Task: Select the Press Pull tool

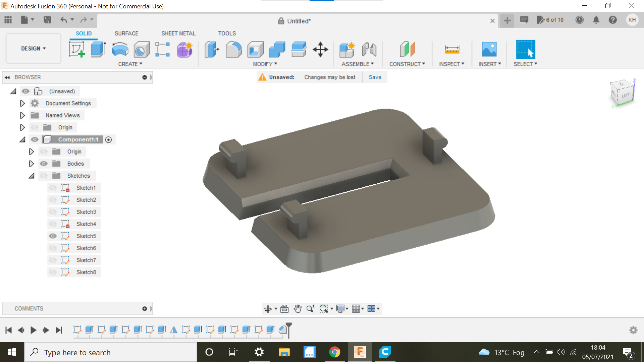Action: pyautogui.click(x=212, y=50)
